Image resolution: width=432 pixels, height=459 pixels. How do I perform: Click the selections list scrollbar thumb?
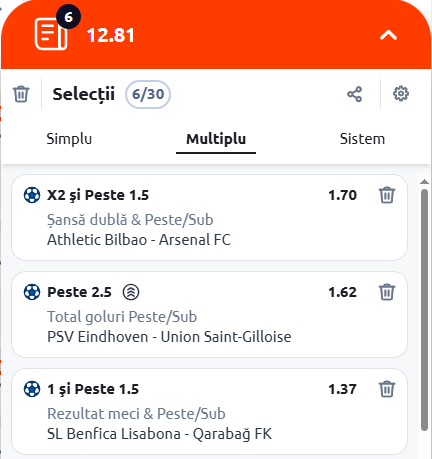(424, 310)
